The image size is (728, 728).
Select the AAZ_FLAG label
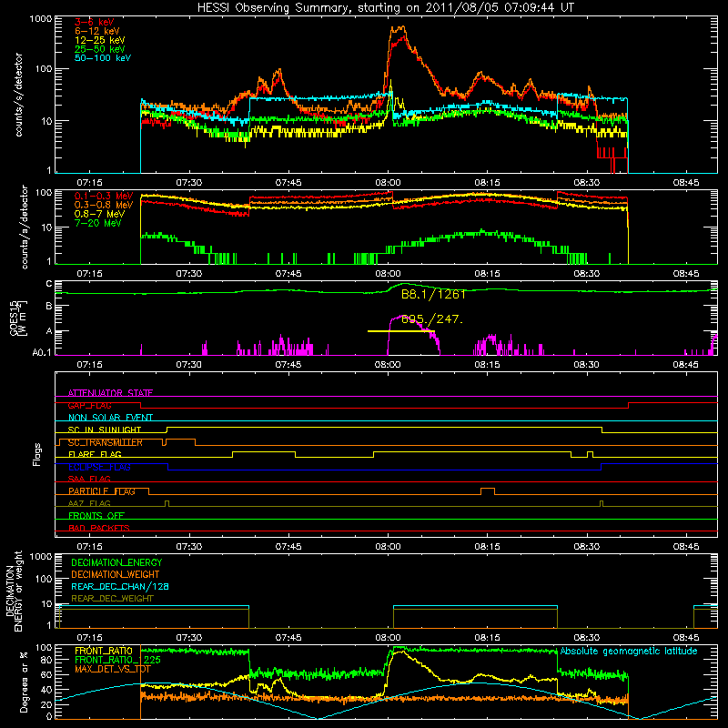point(89,504)
